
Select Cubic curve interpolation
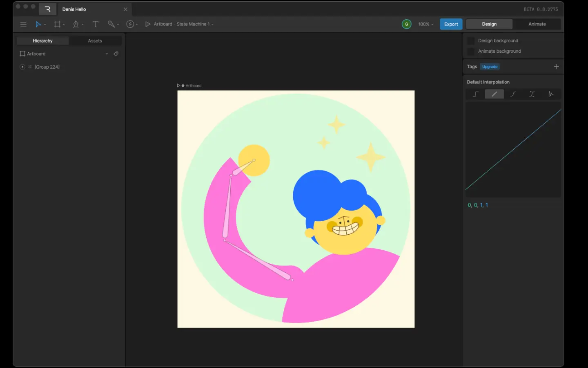(513, 94)
